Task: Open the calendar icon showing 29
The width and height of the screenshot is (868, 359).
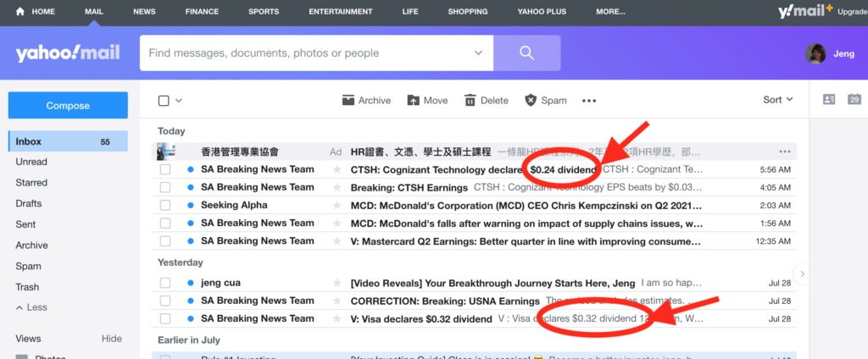Action: [x=854, y=100]
